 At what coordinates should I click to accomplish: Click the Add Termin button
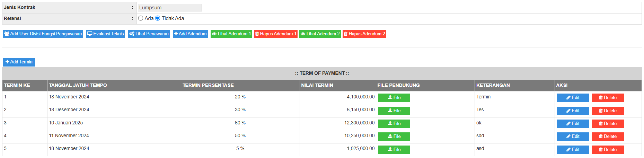pos(19,62)
